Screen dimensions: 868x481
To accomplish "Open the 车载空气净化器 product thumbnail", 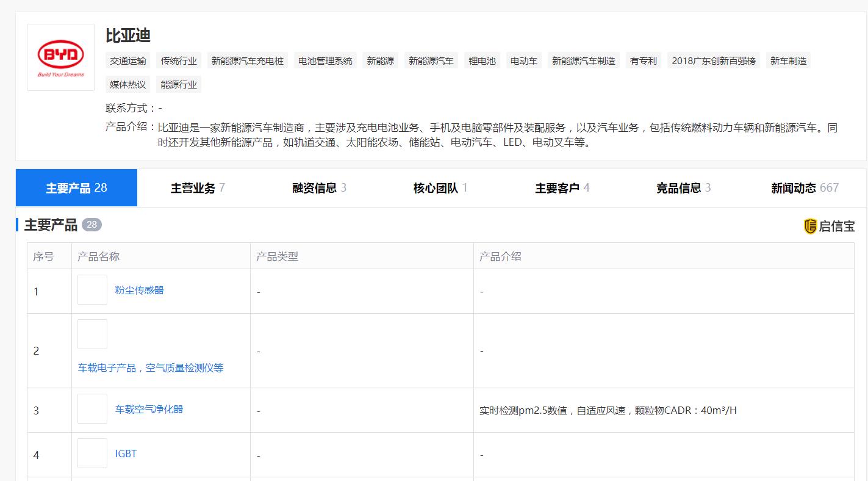I will [x=92, y=409].
